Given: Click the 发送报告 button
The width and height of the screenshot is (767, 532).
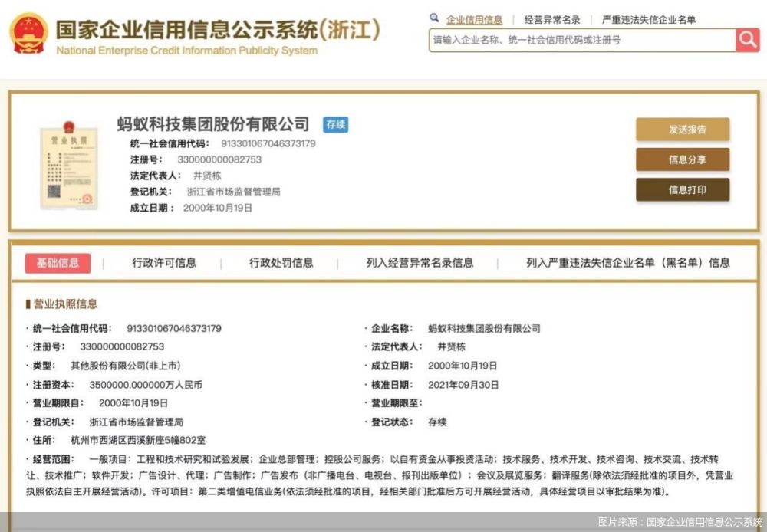Looking at the screenshot, I should click(683, 130).
